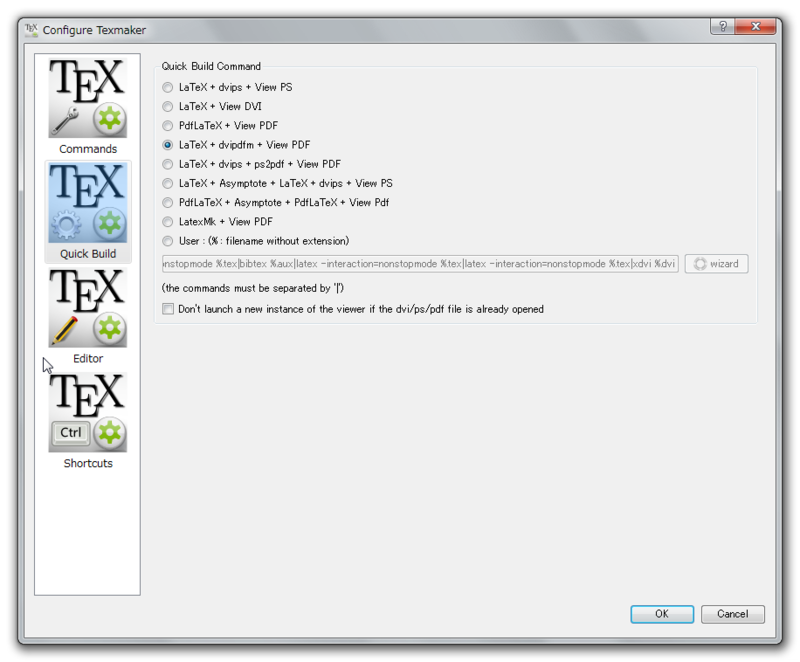This screenshot has width=800, height=662.
Task: Click the Quick Build label in sidebar
Action: pos(88,253)
